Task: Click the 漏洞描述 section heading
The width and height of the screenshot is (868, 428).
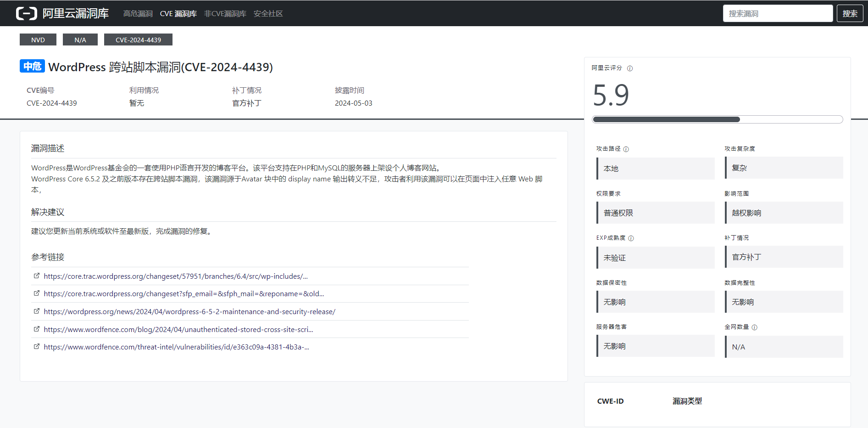Action: click(x=48, y=148)
